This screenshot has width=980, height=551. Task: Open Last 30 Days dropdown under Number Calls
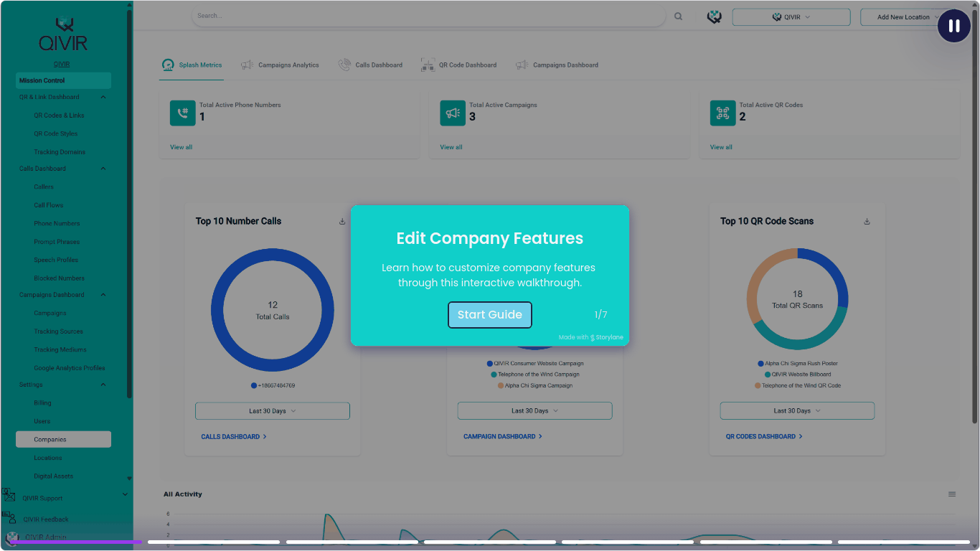click(x=273, y=411)
